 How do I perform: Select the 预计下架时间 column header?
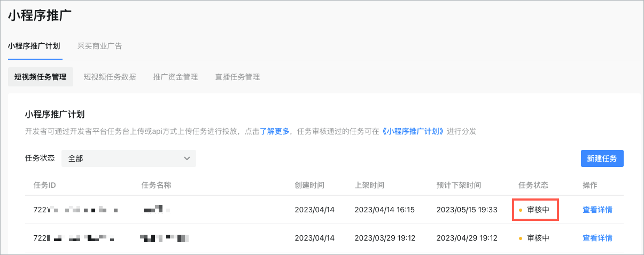click(x=459, y=185)
